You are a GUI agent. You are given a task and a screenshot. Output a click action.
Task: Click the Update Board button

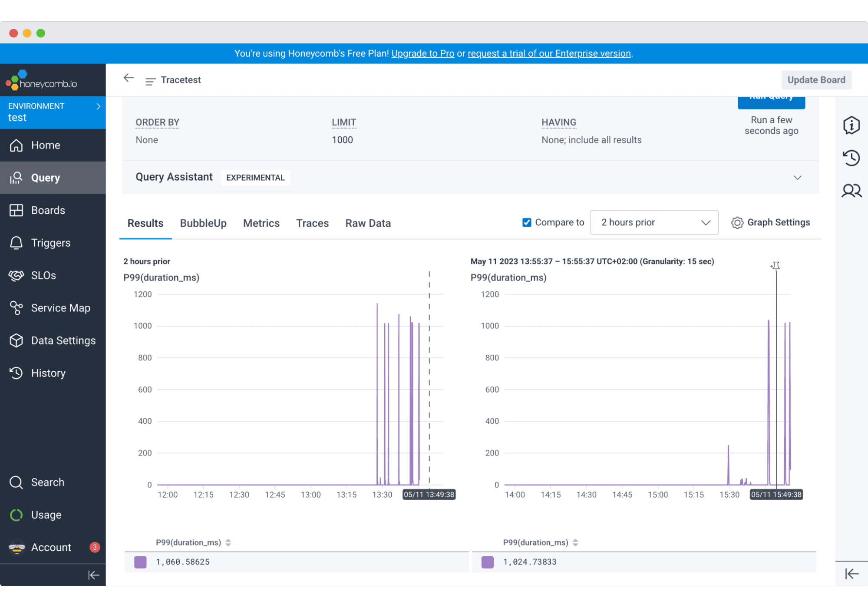(x=816, y=79)
